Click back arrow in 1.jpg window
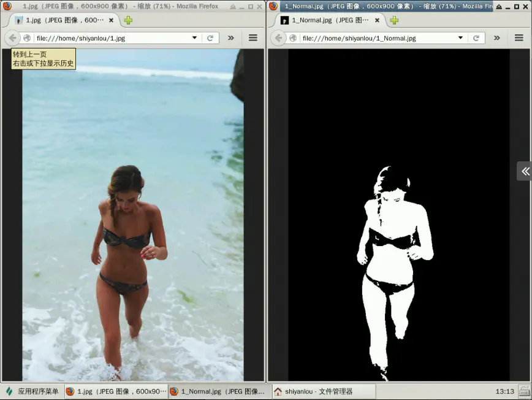 pyautogui.click(x=12, y=38)
